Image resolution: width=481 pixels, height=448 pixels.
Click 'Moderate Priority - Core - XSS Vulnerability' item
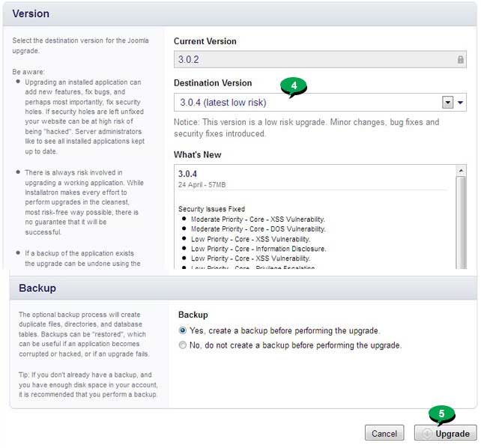click(x=258, y=220)
